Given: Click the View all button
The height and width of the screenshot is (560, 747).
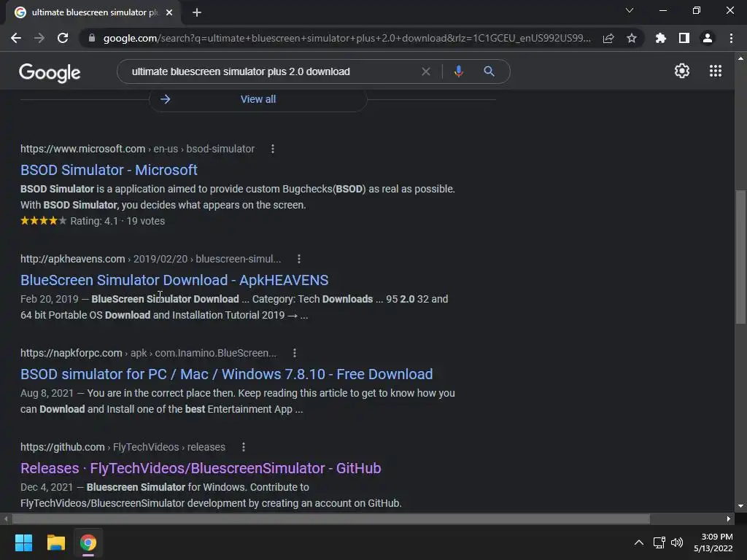Looking at the screenshot, I should [258, 99].
